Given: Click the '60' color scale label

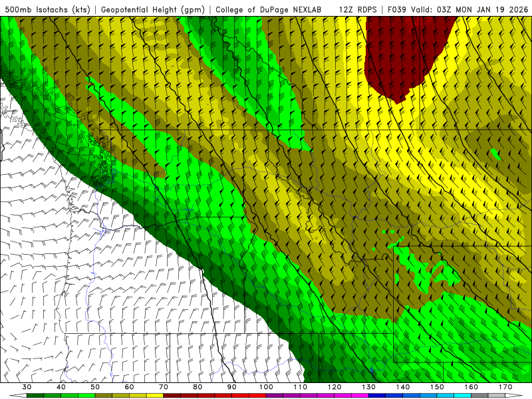Looking at the screenshot, I should click(x=129, y=387).
